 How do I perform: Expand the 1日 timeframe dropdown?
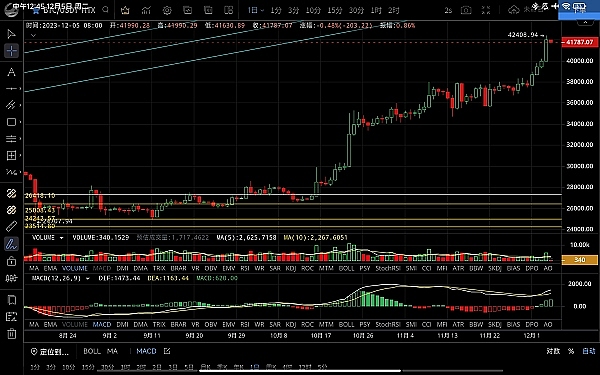(256, 10)
